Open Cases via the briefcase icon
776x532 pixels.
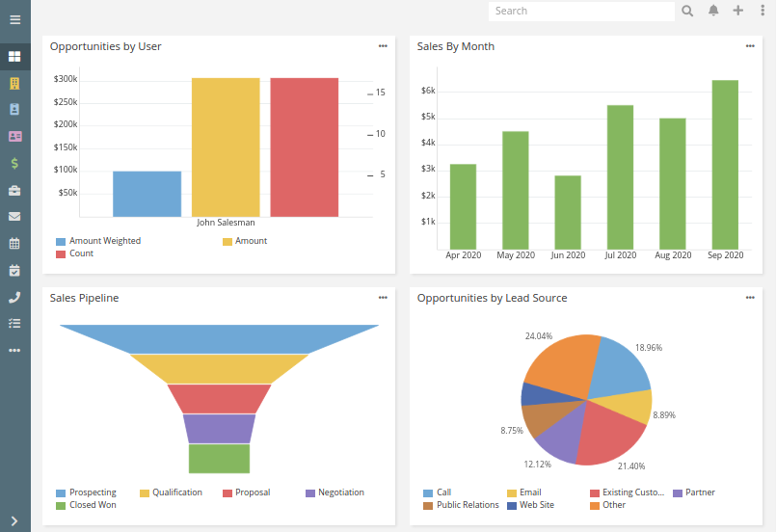(x=14, y=191)
